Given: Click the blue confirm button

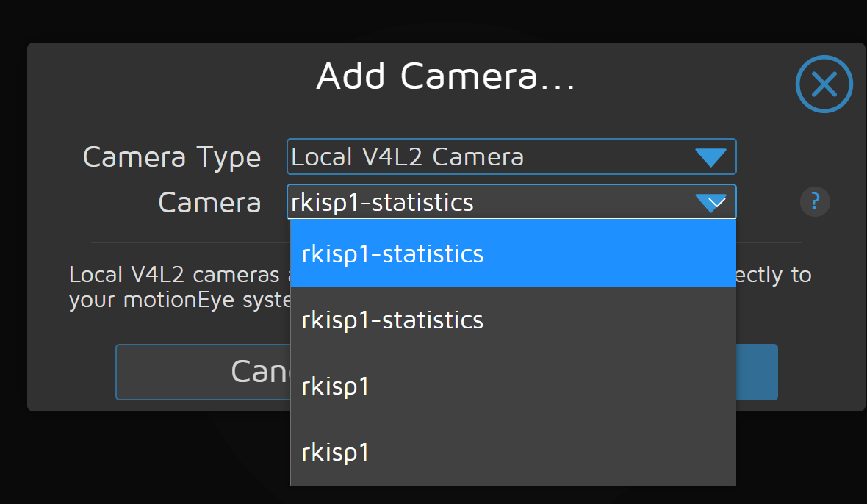Looking at the screenshot, I should pos(757,372).
